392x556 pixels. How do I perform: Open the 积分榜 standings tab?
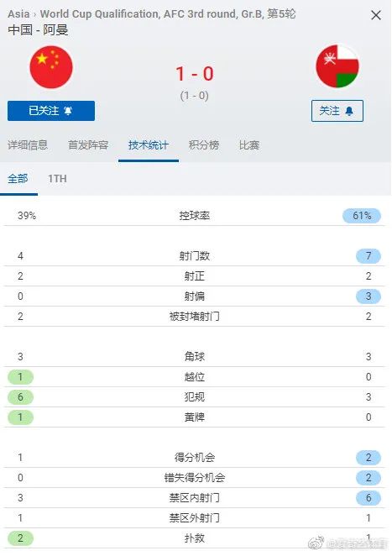click(204, 145)
